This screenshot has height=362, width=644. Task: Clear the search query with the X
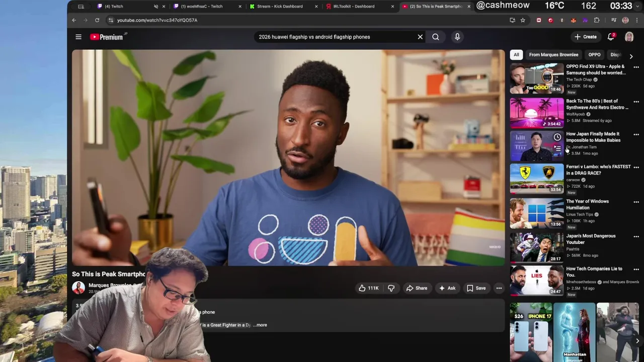pyautogui.click(x=420, y=37)
